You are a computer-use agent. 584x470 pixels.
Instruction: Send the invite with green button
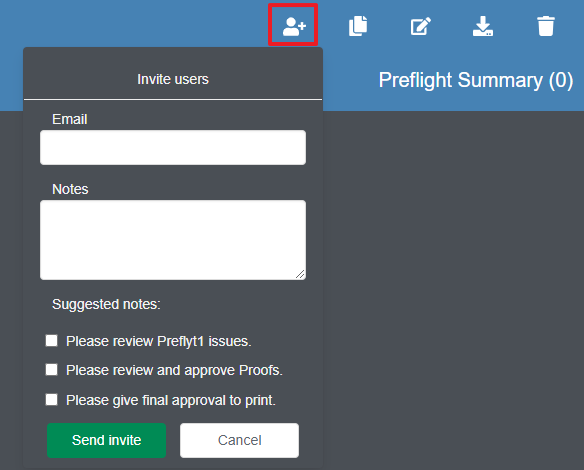pos(107,440)
